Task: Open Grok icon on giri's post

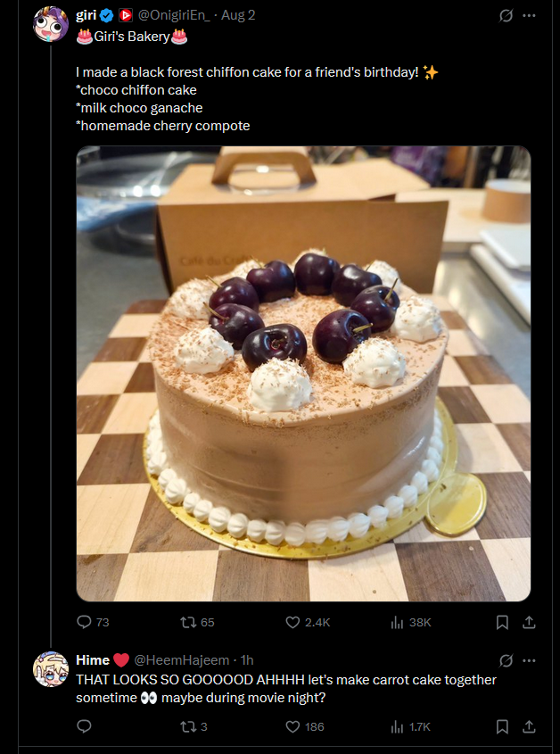Action: tap(506, 15)
